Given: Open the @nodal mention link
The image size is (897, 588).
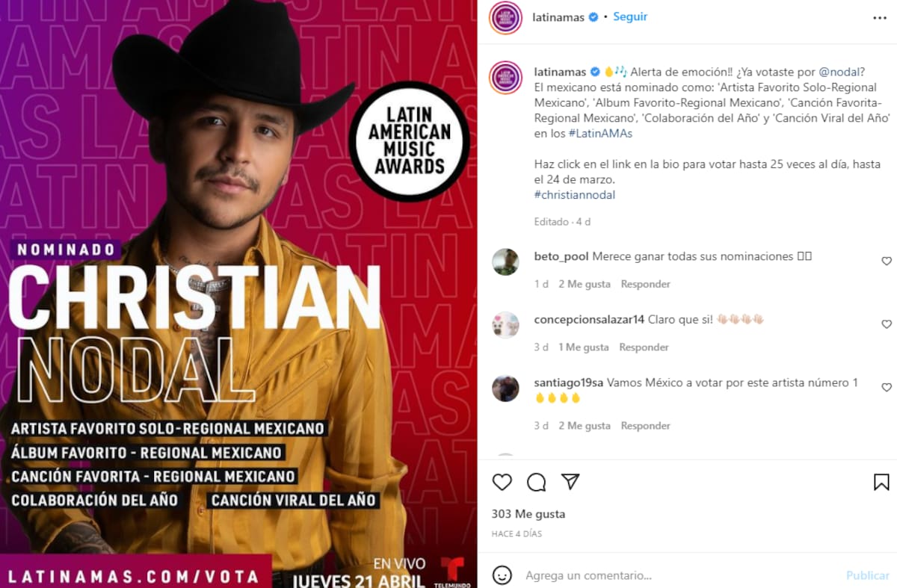Looking at the screenshot, I should pos(842,72).
